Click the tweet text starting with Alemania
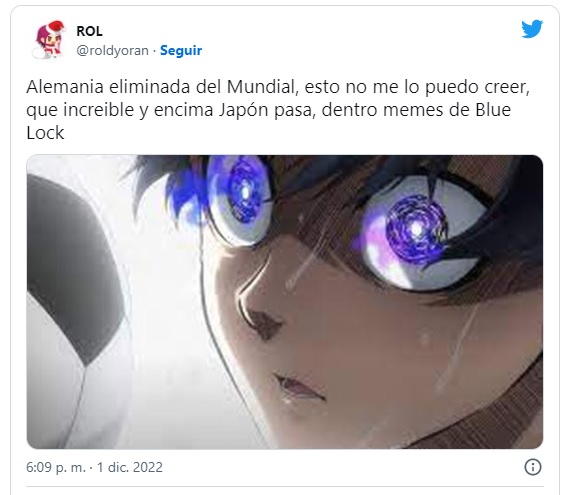Viewport: 571px width, 495px height. click(278, 110)
